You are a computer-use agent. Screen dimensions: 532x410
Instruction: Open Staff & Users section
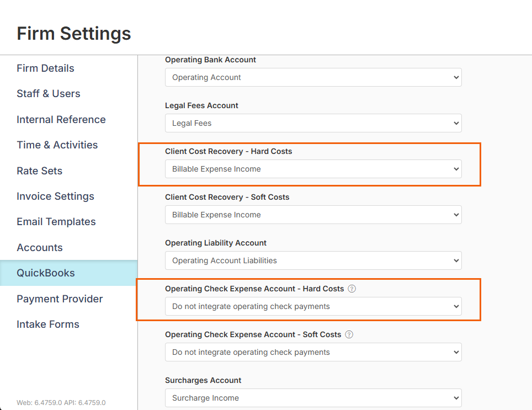pyautogui.click(x=49, y=94)
